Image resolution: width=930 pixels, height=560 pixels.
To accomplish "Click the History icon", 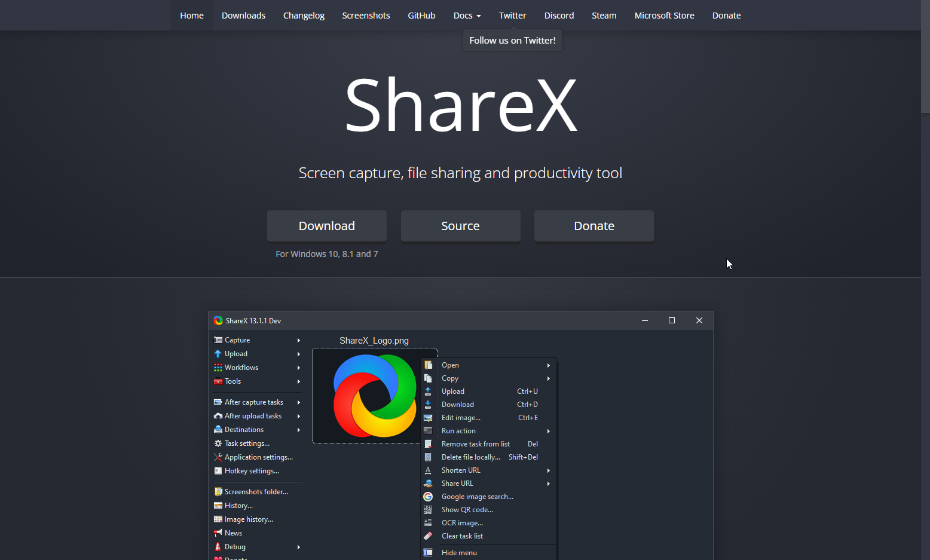I will coord(218,506).
